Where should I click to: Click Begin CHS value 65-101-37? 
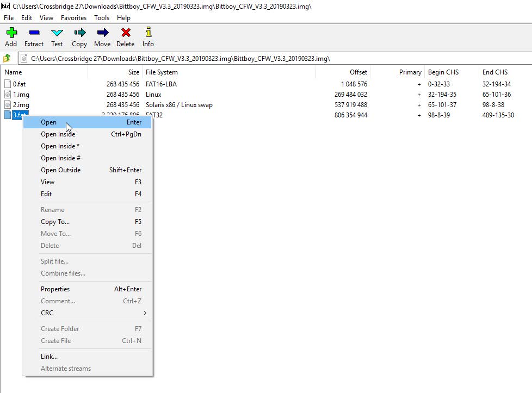(x=442, y=105)
